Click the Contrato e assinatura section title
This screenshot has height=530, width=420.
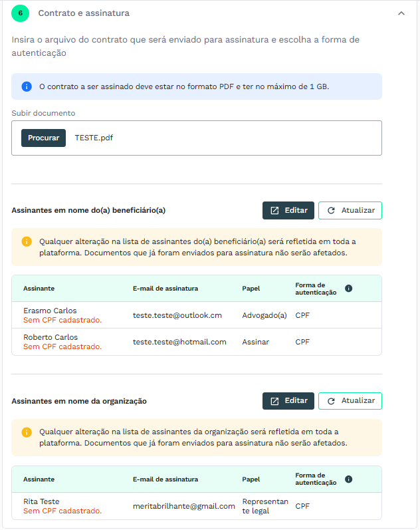tap(84, 13)
